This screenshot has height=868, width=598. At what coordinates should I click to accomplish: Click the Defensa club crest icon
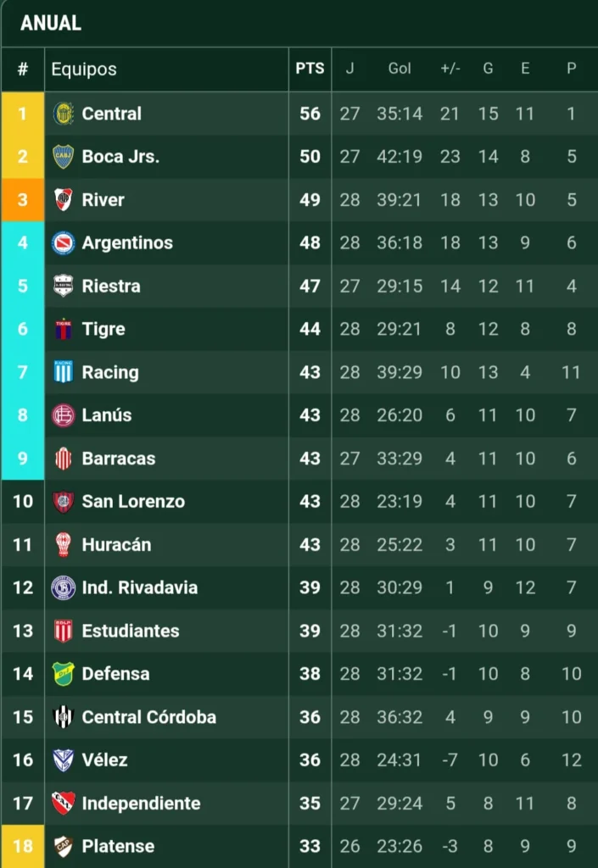pos(64,674)
